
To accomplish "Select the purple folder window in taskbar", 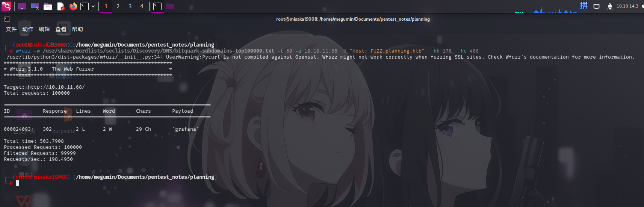I will pos(170,6).
